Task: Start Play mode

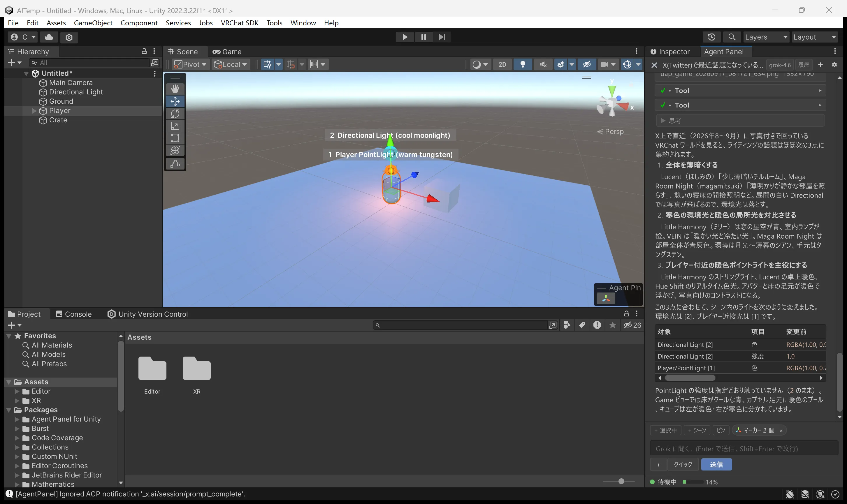Action: coord(405,37)
